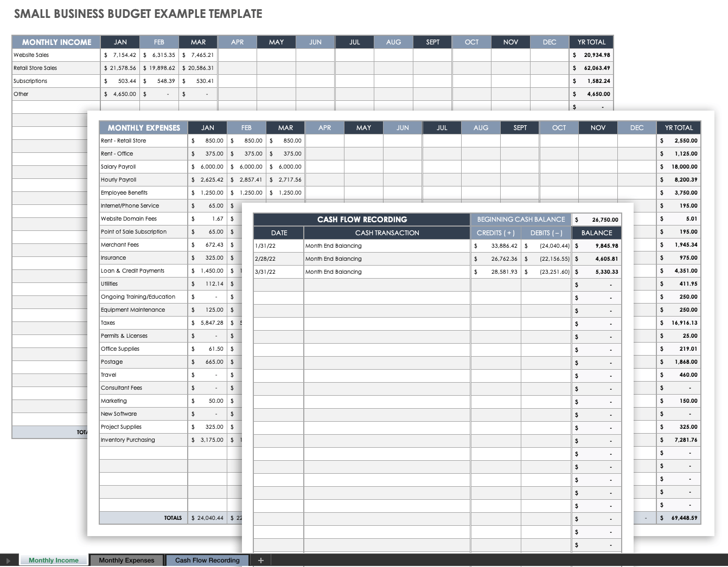
Task: Select Merchant Fees JAN value 672.43
Action: [208, 244]
